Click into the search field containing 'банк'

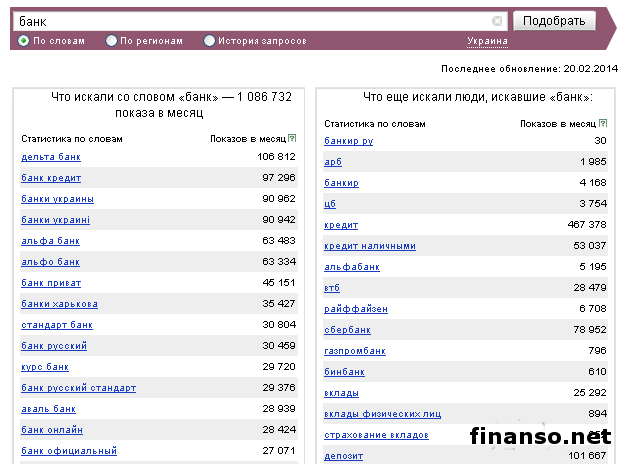(250, 21)
